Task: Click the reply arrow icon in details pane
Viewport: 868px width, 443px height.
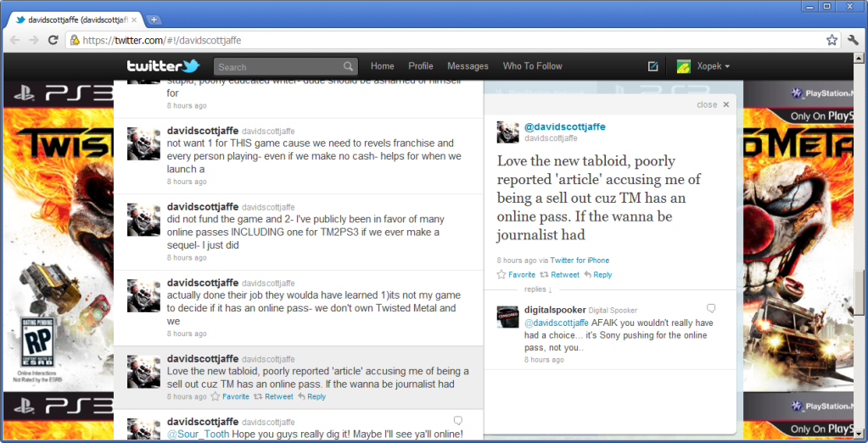Action: coord(588,275)
